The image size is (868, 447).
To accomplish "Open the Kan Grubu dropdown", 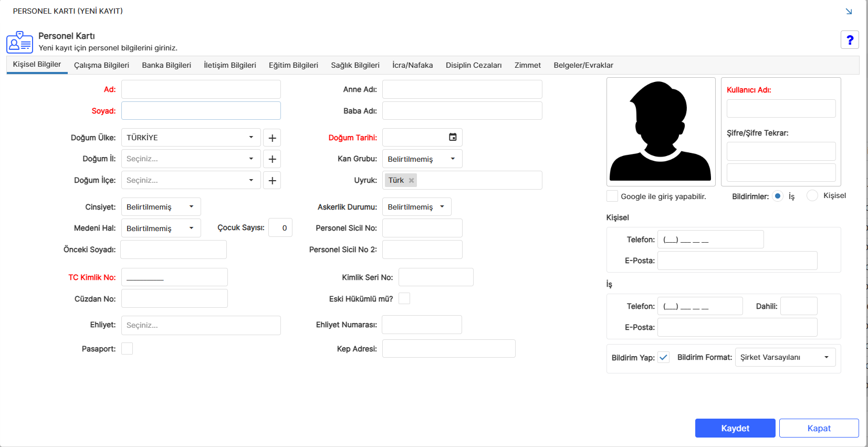I will (422, 159).
